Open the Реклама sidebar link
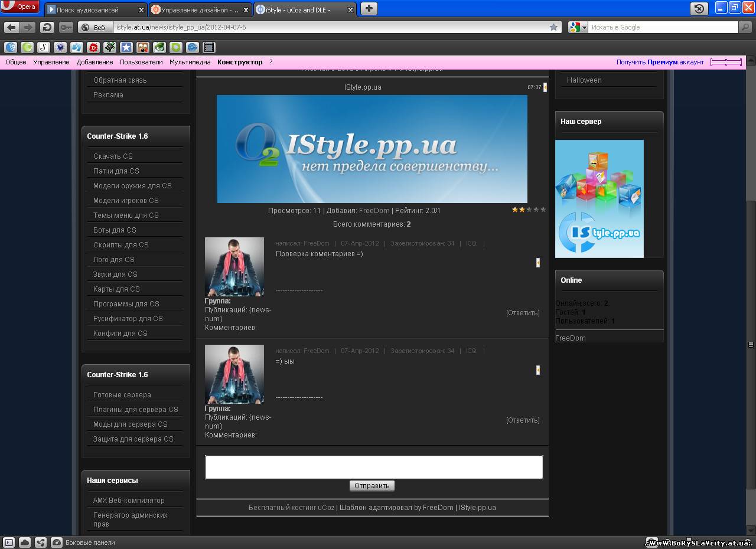The width and height of the screenshot is (756, 549). (108, 95)
